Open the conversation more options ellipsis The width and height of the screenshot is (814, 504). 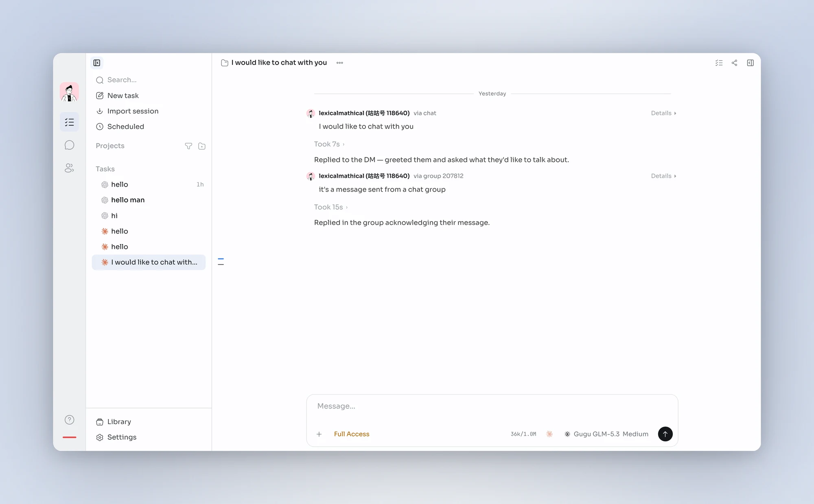tap(340, 63)
